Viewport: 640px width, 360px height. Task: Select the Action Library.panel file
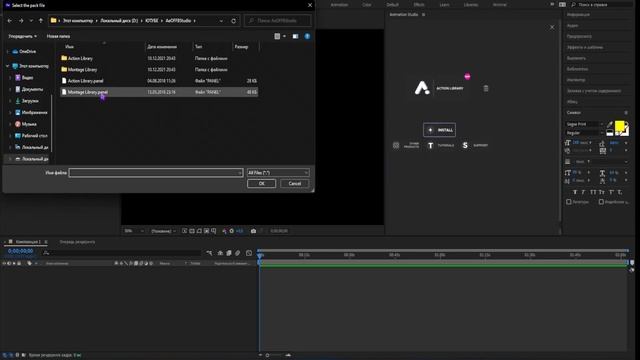click(159, 81)
